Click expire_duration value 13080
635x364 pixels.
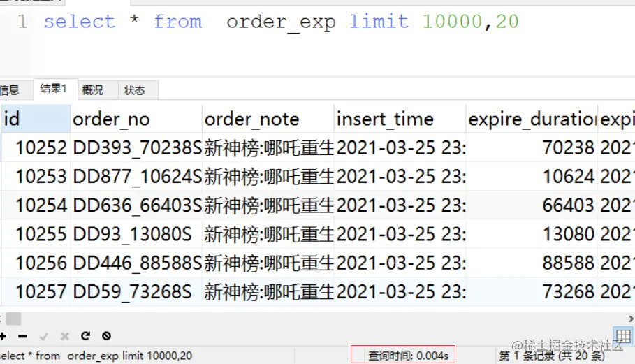click(x=532, y=234)
